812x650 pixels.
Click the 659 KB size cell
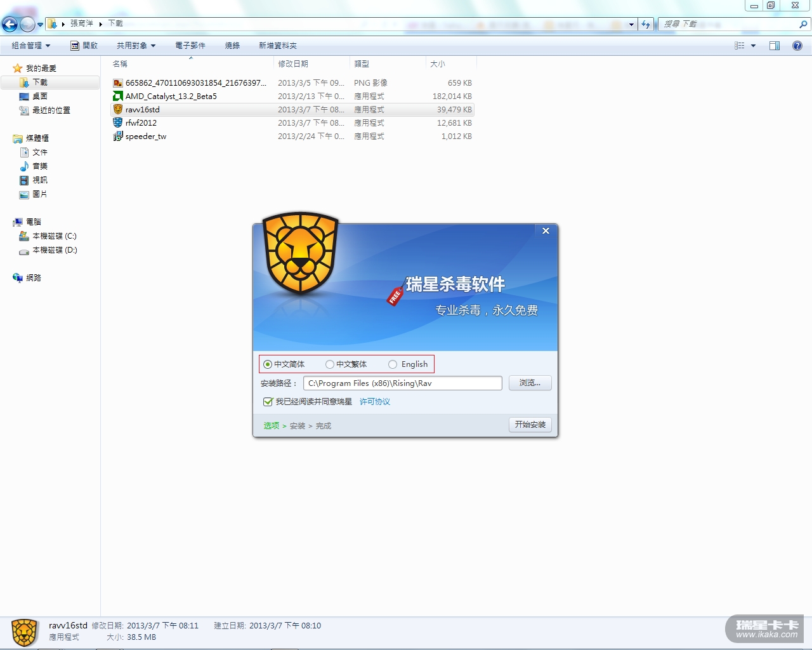point(460,83)
